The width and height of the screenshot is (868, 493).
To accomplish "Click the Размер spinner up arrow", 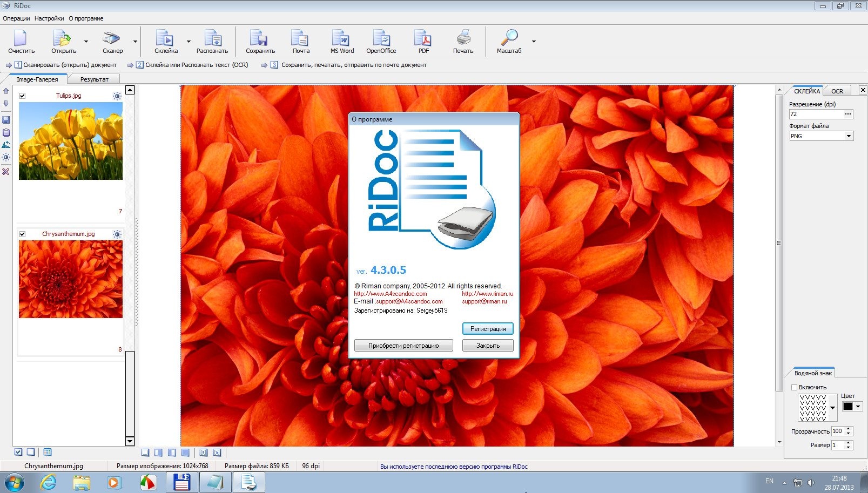I will tap(849, 443).
